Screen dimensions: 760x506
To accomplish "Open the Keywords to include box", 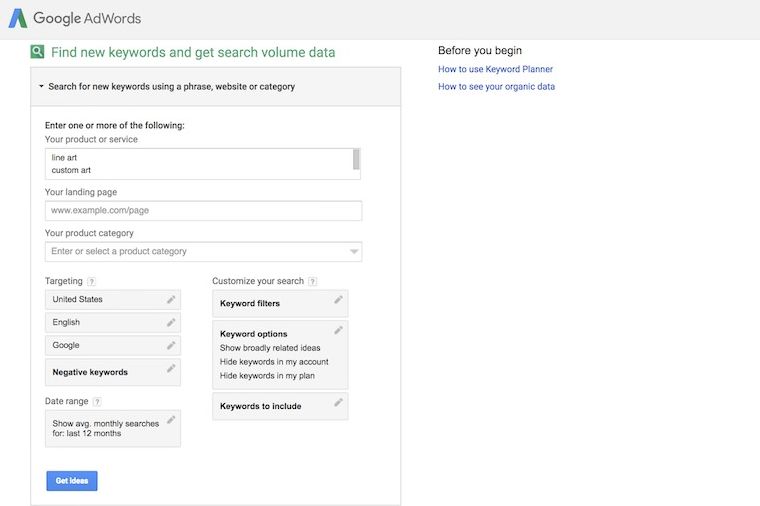I will coord(280,406).
